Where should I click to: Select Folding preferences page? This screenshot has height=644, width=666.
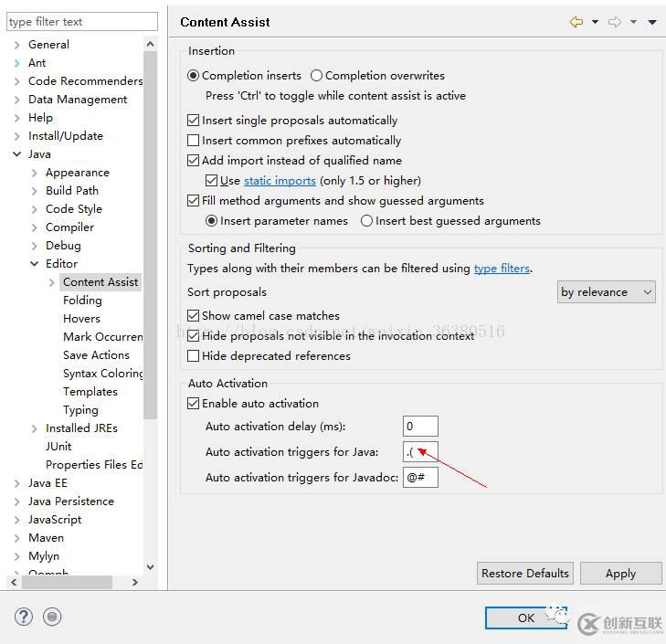pyautogui.click(x=82, y=301)
